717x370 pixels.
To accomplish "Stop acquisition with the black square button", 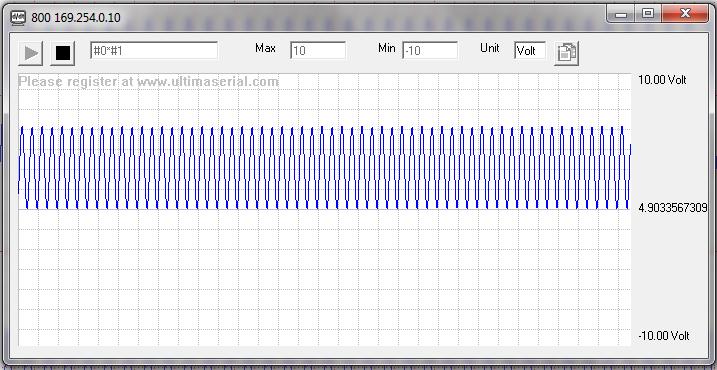I will [x=63, y=53].
